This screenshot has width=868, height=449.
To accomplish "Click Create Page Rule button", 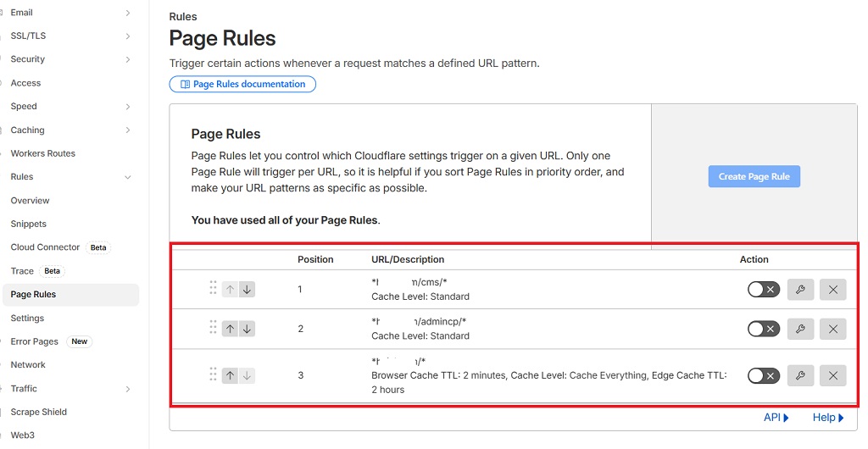I will pos(754,176).
